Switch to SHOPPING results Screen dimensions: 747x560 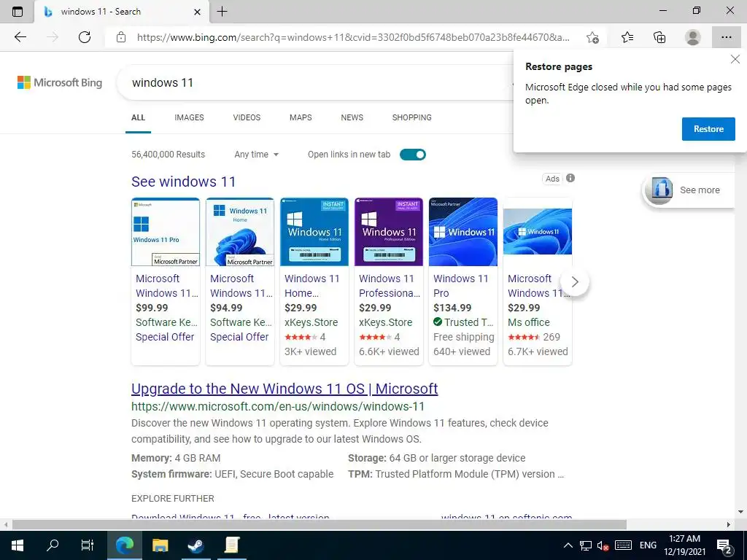(x=411, y=117)
